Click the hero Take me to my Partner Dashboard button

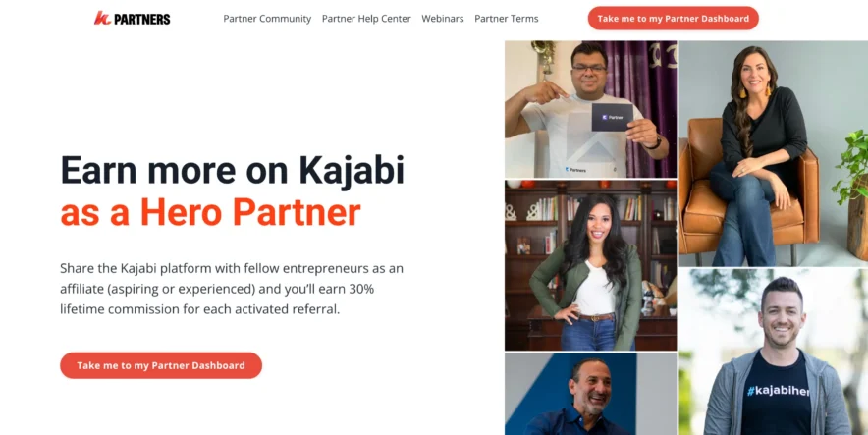161,365
